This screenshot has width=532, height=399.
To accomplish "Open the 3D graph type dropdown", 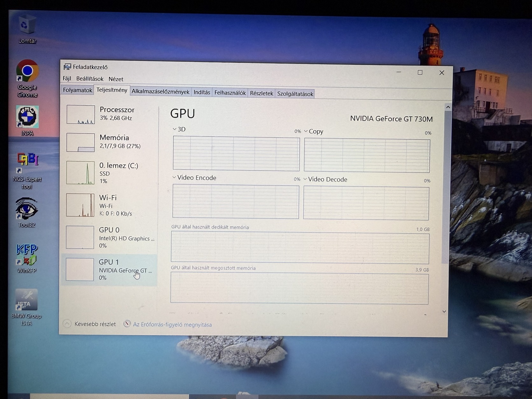I will [x=174, y=129].
